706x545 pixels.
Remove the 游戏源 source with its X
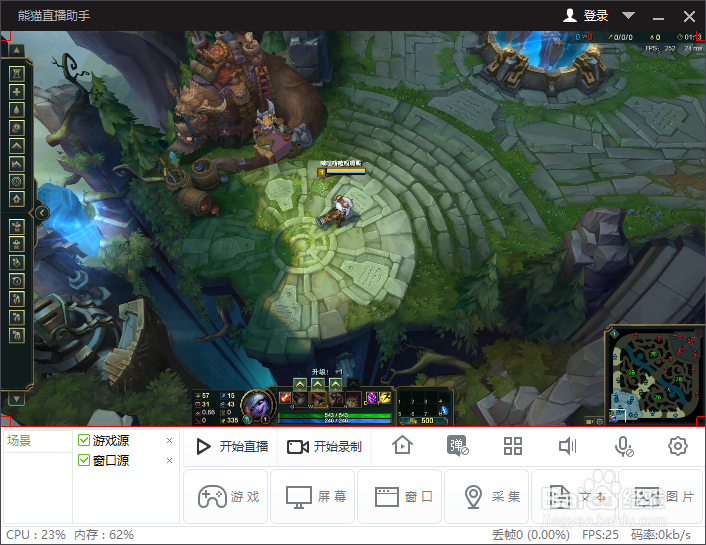pos(169,441)
